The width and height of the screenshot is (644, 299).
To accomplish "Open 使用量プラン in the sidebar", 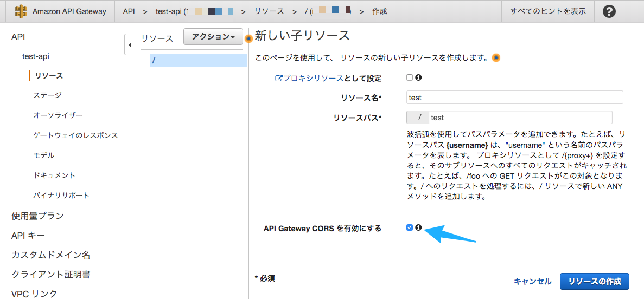I will tap(37, 216).
